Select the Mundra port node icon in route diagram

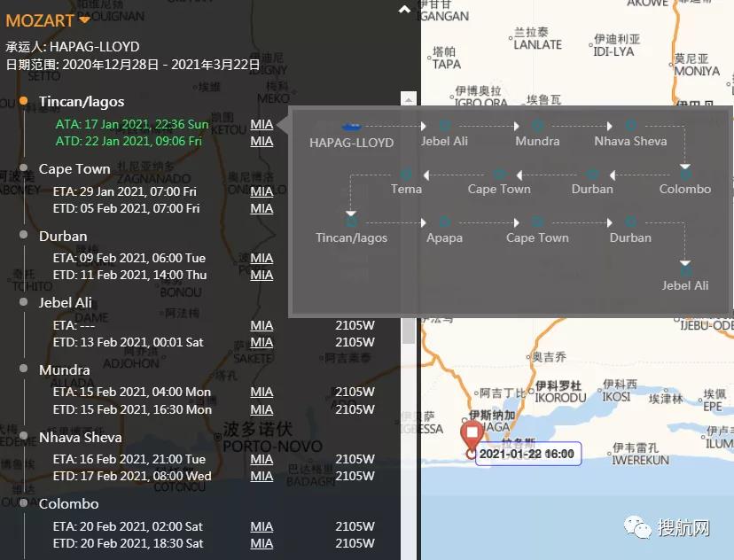537,126
